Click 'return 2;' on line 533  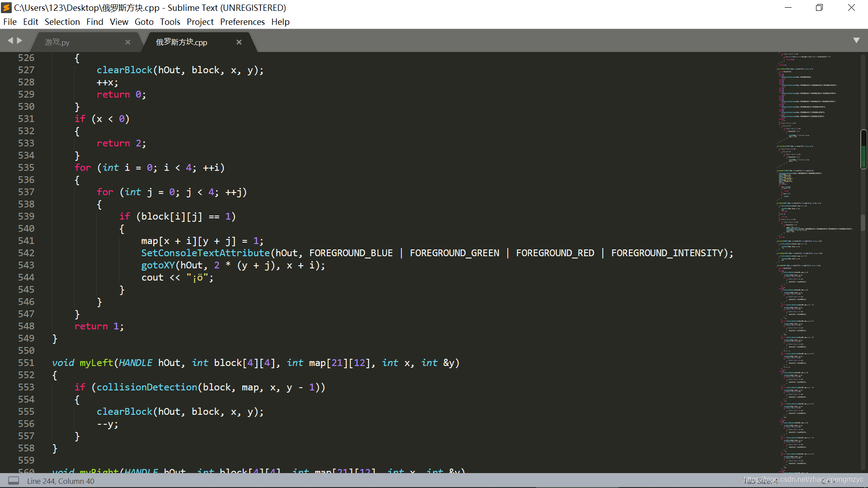coord(121,143)
